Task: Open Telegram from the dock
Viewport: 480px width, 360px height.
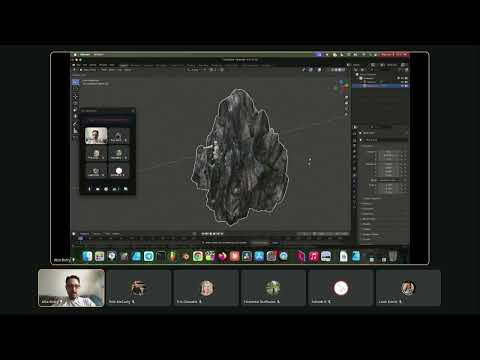Action: point(149,256)
